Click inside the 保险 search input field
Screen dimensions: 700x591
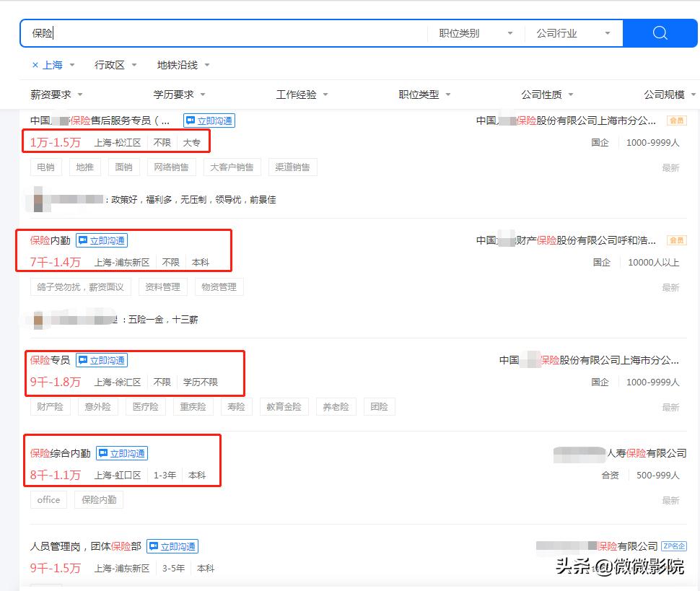[x=216, y=32]
